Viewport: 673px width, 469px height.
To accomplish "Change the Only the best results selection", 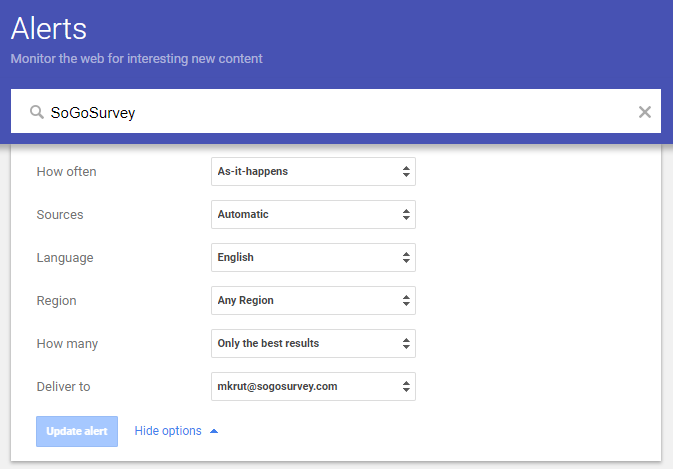I will (x=313, y=343).
